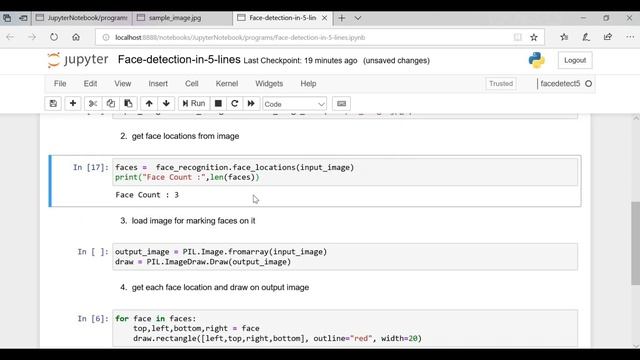Share this page icon
Image resolution: width=640 pixels, height=360 pixels.
coord(608,37)
